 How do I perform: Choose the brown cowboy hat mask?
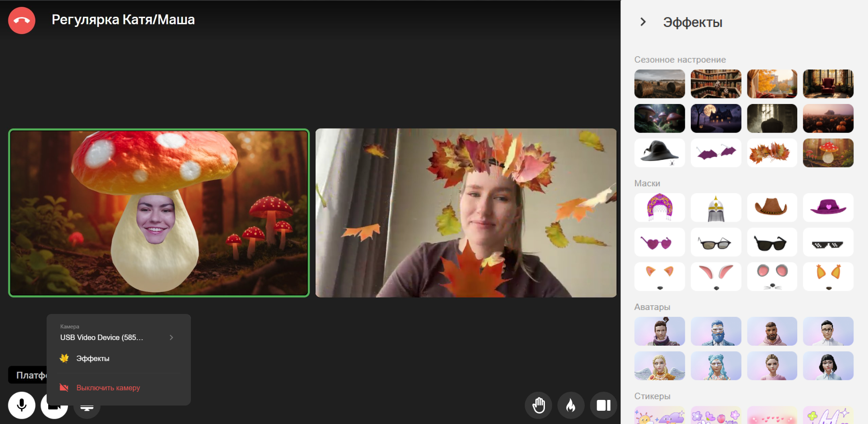[x=772, y=208]
